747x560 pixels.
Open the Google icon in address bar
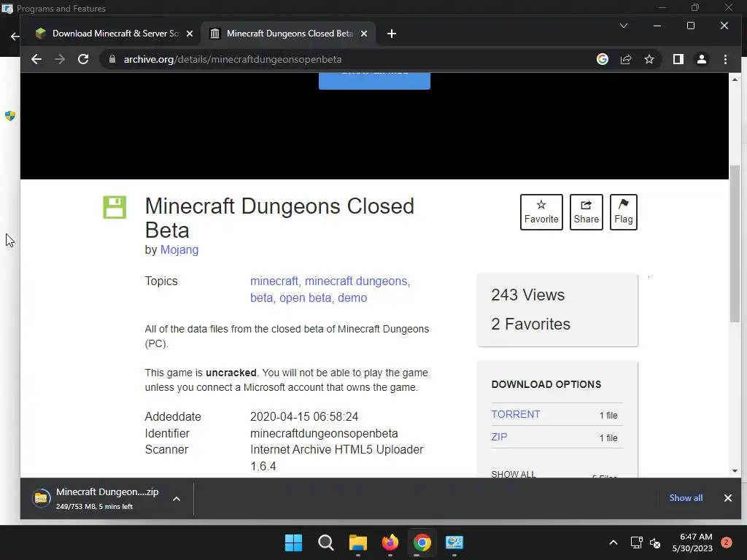(x=602, y=59)
